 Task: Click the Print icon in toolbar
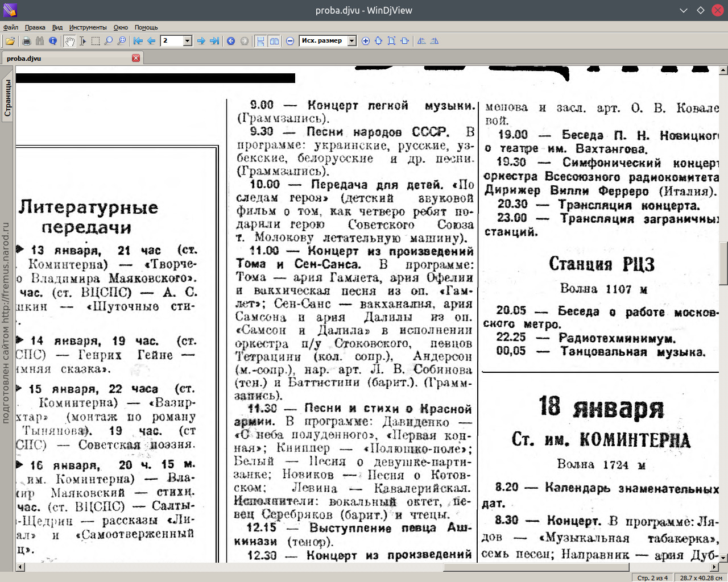pos(26,41)
